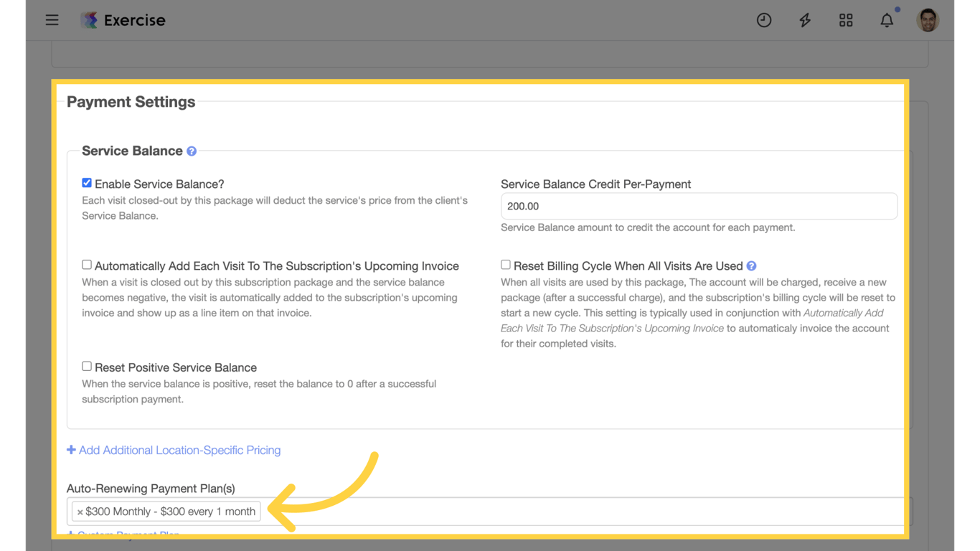Enable Automatically Add Each Visit To Upcoming Invoice
The image size is (980, 551).
[86, 264]
